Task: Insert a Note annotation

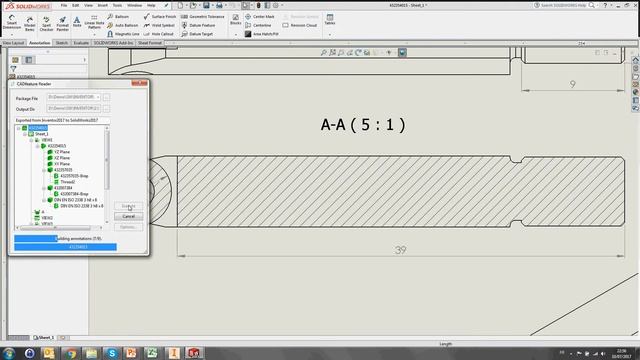Action: pyautogui.click(x=77, y=22)
